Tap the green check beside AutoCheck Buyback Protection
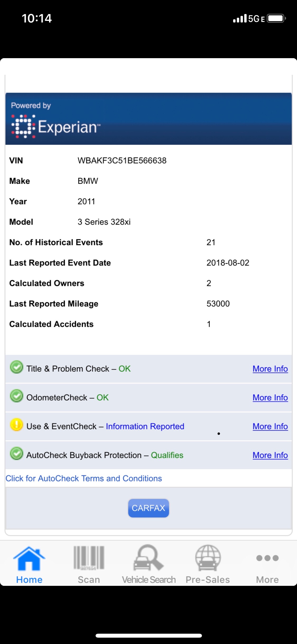 pos(17,454)
